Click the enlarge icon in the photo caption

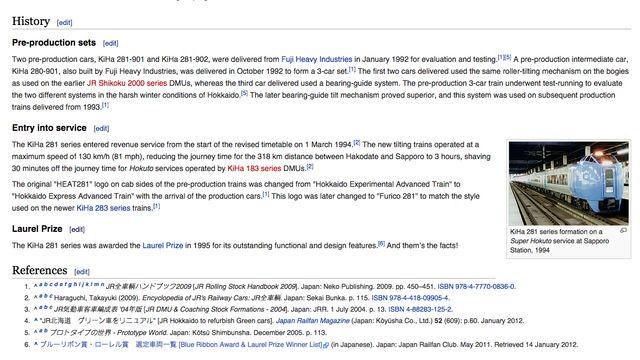coord(623,231)
